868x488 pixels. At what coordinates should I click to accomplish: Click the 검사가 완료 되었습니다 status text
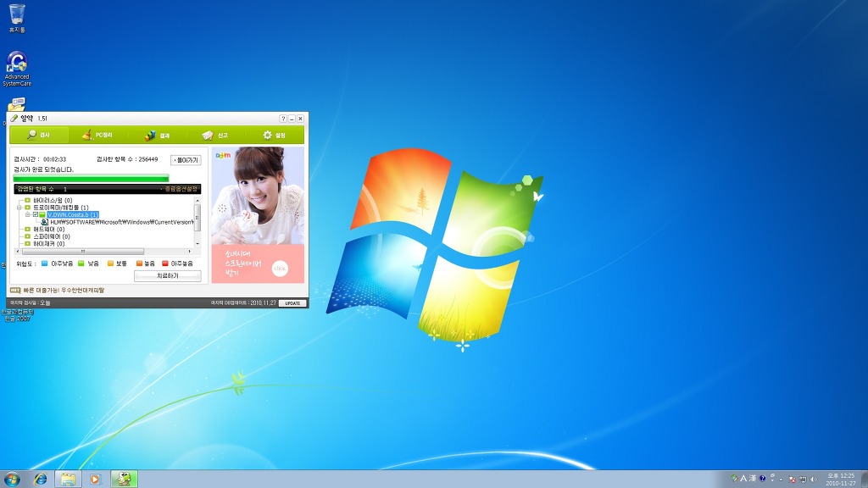44,169
